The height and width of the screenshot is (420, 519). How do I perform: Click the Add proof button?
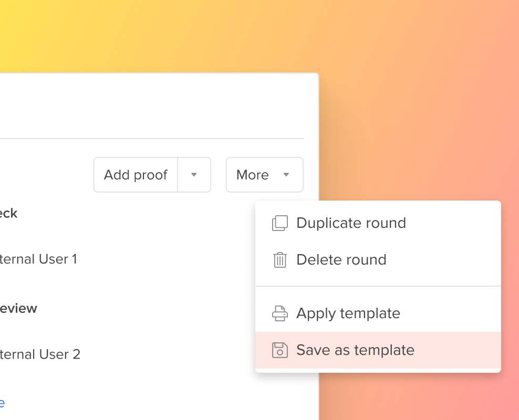click(136, 175)
